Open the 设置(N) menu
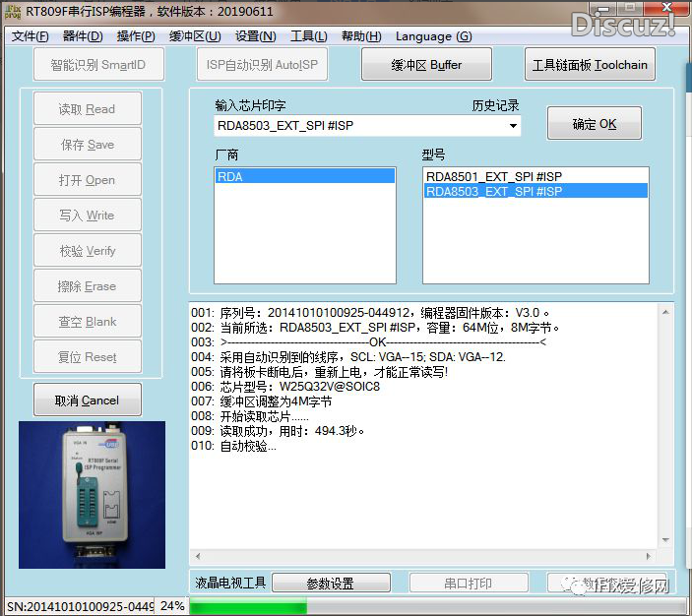Viewport: 692px width, 616px height. (x=256, y=36)
